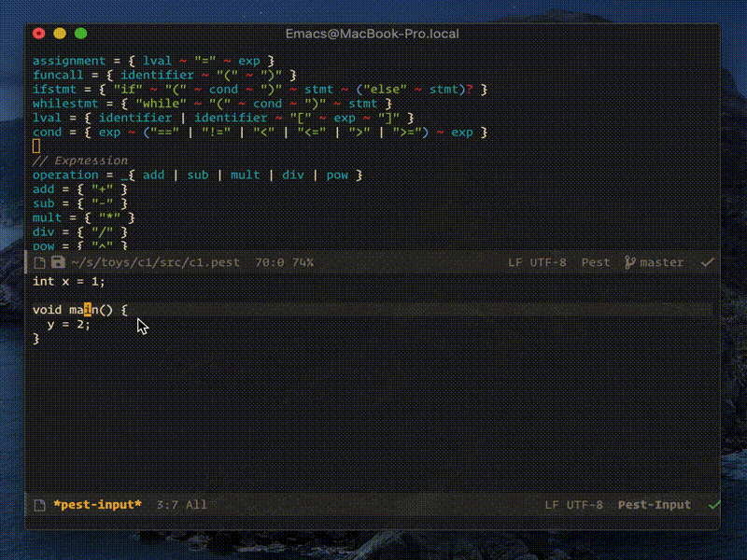
Task: Open the Pest major mode menu
Action: point(596,262)
